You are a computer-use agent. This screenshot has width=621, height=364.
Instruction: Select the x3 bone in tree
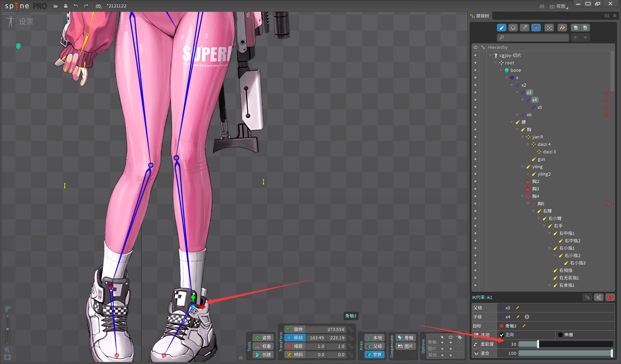529,92
